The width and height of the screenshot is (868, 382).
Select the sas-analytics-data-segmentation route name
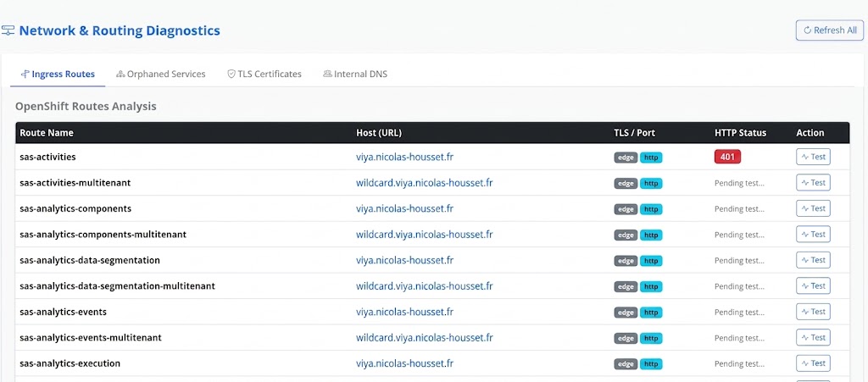90,260
